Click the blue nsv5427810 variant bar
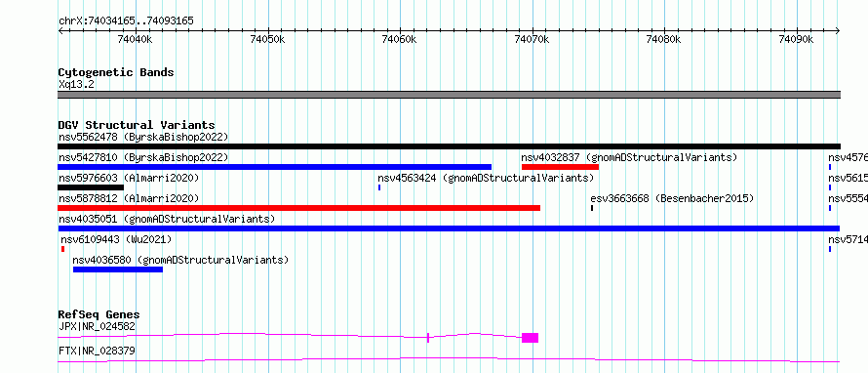 pyautogui.click(x=275, y=167)
